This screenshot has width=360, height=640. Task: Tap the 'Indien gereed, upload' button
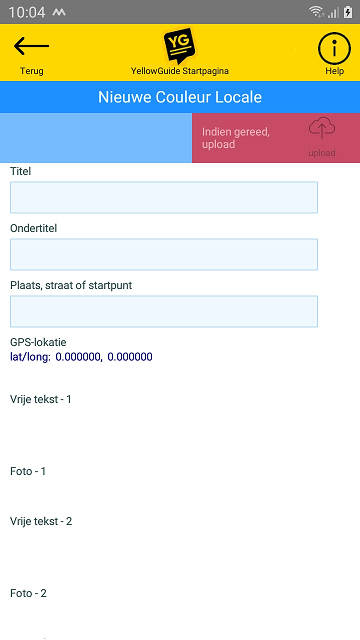click(276, 138)
